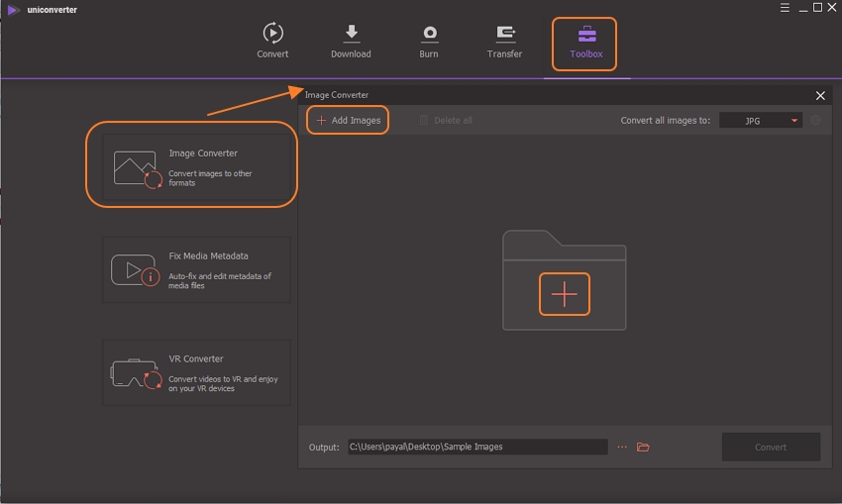Launch the Fix Media Metadata tool
The image size is (842, 504).
tap(196, 268)
